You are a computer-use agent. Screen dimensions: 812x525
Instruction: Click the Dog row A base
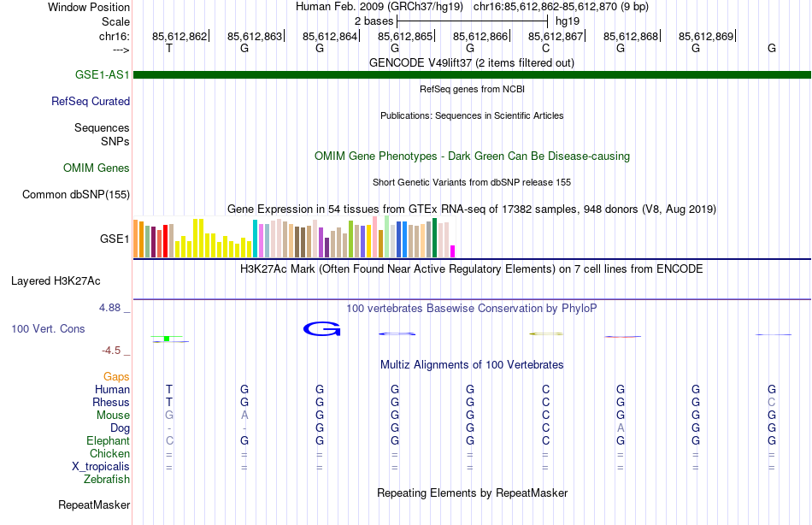pyautogui.click(x=621, y=428)
